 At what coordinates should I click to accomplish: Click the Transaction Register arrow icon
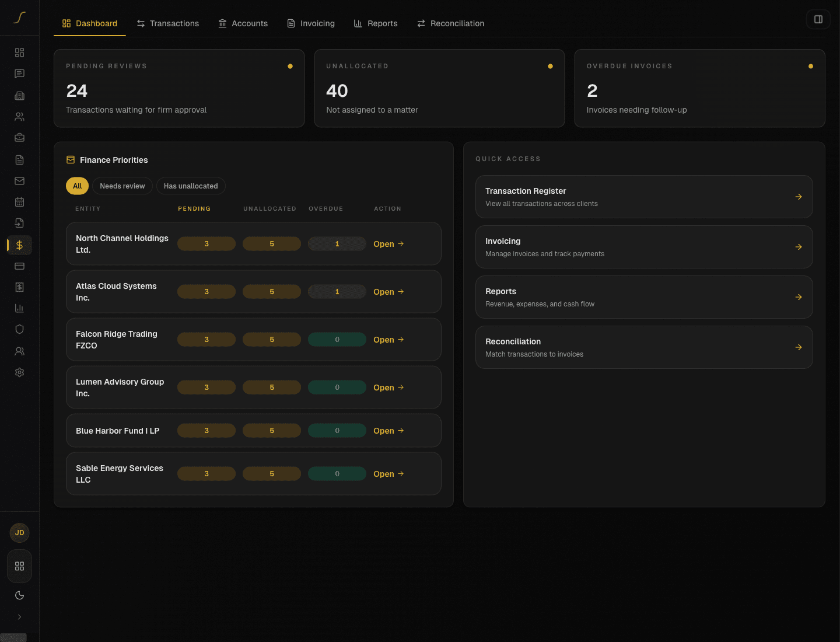pos(799,197)
